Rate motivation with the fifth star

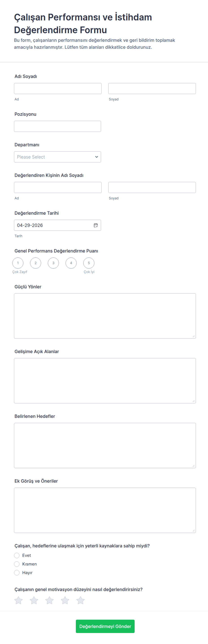(80, 600)
